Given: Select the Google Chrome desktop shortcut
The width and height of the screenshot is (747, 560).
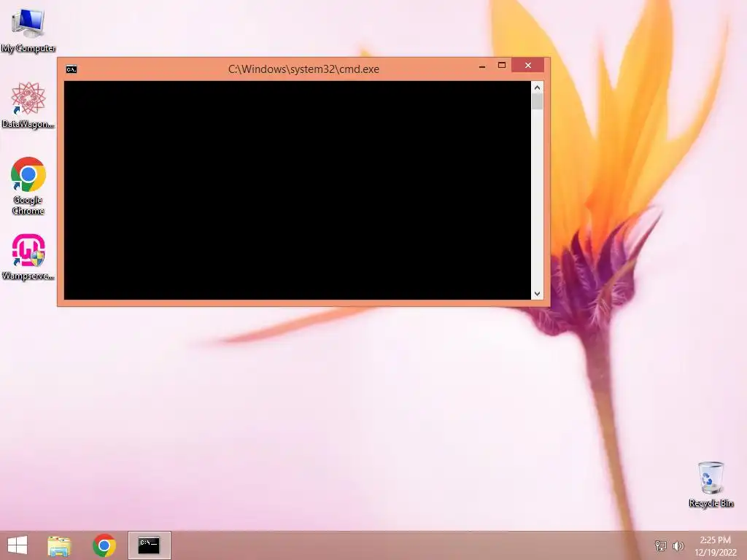Looking at the screenshot, I should 28,186.
